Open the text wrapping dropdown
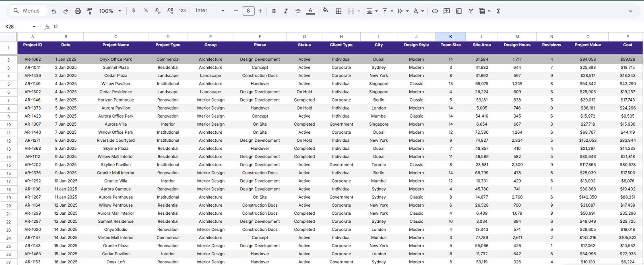Screen dimensions: 644x265 point(403,11)
